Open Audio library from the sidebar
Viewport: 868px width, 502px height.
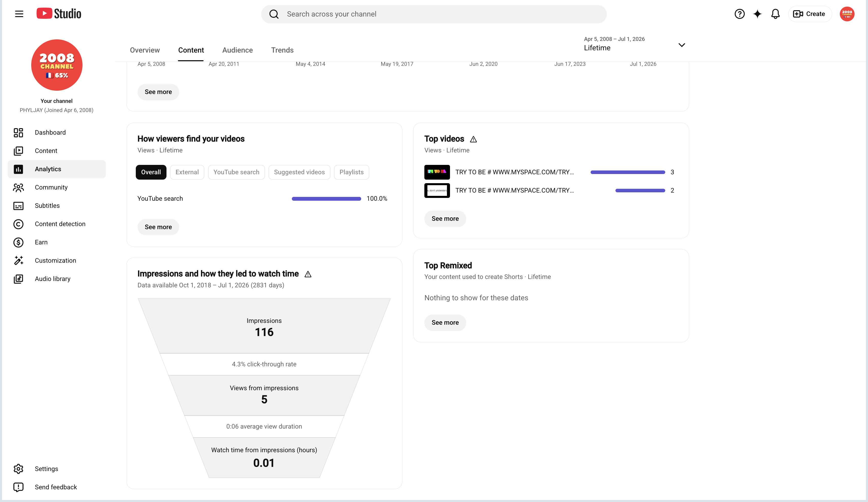click(57, 279)
